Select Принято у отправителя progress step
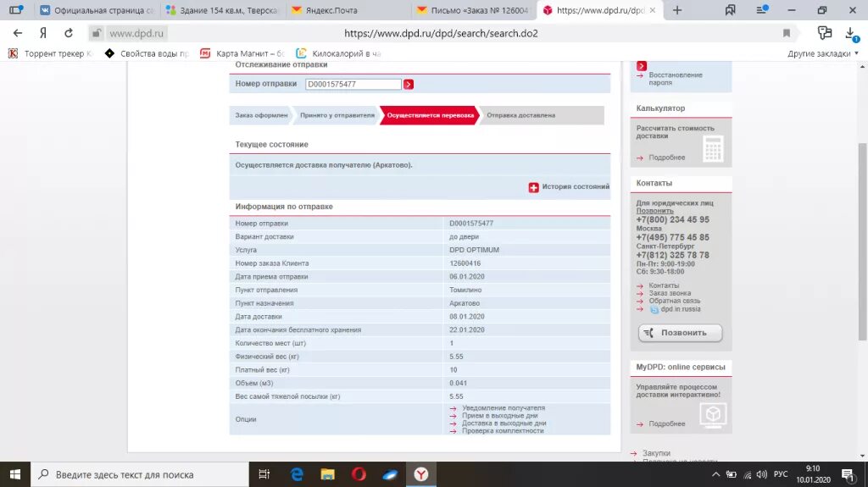This screenshot has height=487, width=868. [337, 115]
